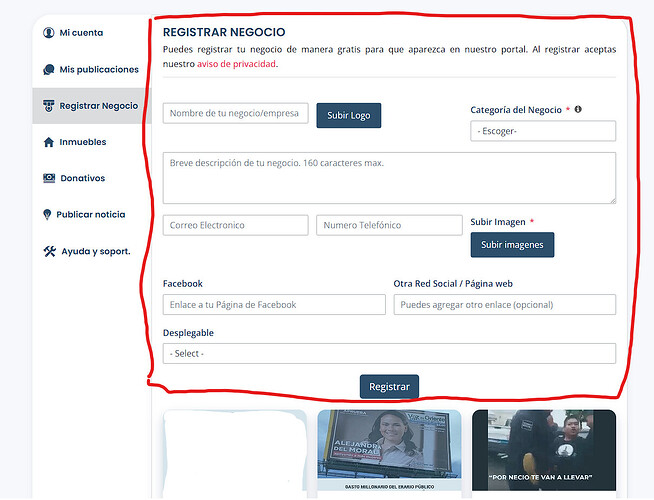Select the Correo Electronico input field
The width and height of the screenshot is (654, 500).
[x=235, y=225]
